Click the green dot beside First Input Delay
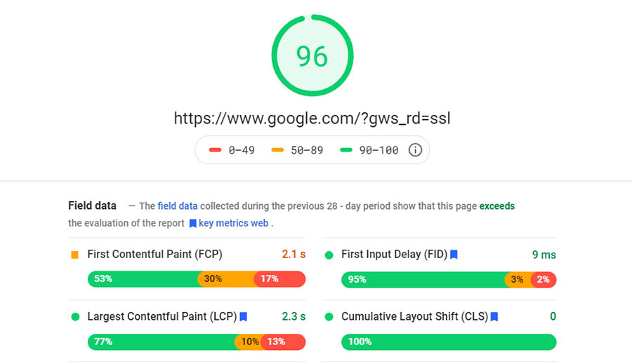The image size is (632, 364). 329,255
